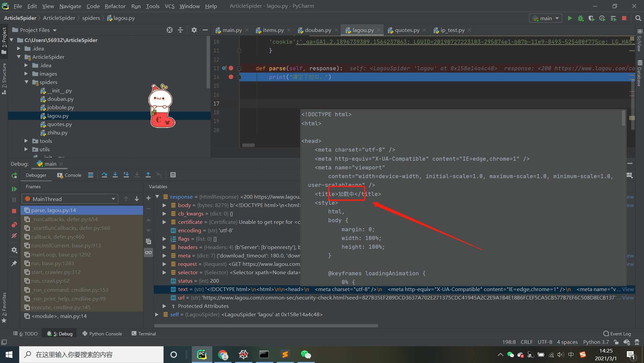Image resolution: width=644 pixels, height=363 pixels.
Task: Click the Python 3.7 interpreter status
Action: click(596, 342)
